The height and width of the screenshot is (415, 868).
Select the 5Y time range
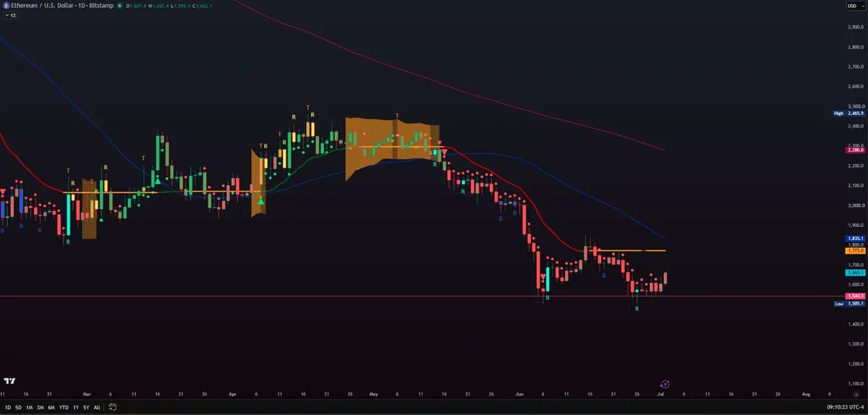86,408
